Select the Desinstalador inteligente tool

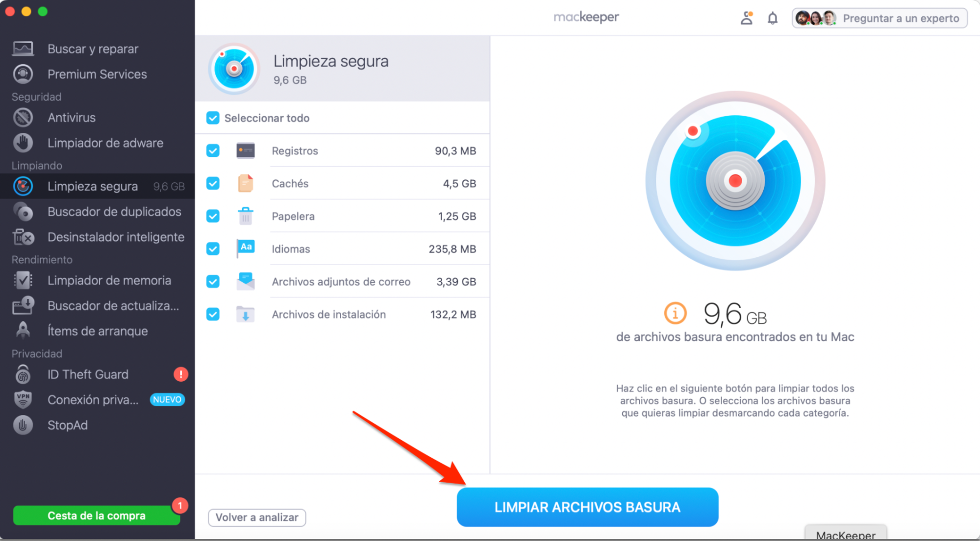click(116, 237)
